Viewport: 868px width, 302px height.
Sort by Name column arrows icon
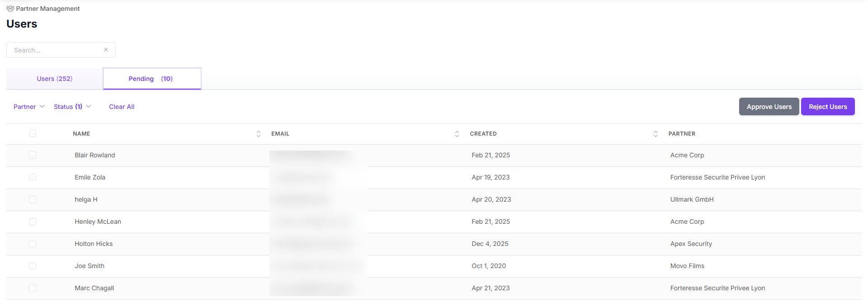click(x=259, y=134)
